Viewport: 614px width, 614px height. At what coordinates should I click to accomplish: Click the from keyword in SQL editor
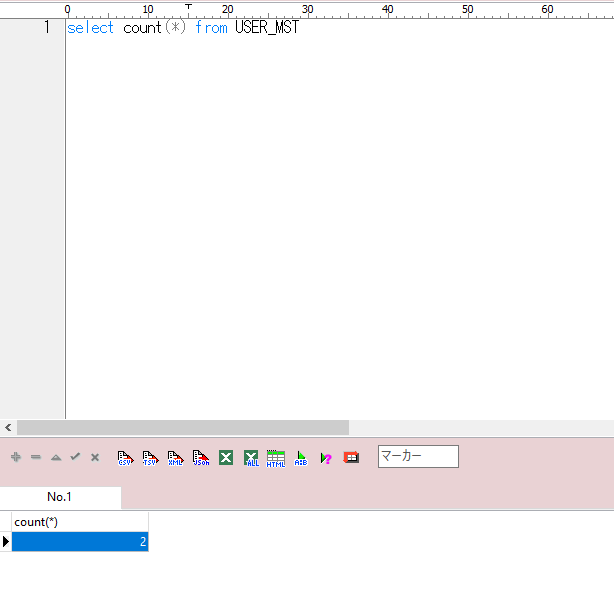[211, 28]
